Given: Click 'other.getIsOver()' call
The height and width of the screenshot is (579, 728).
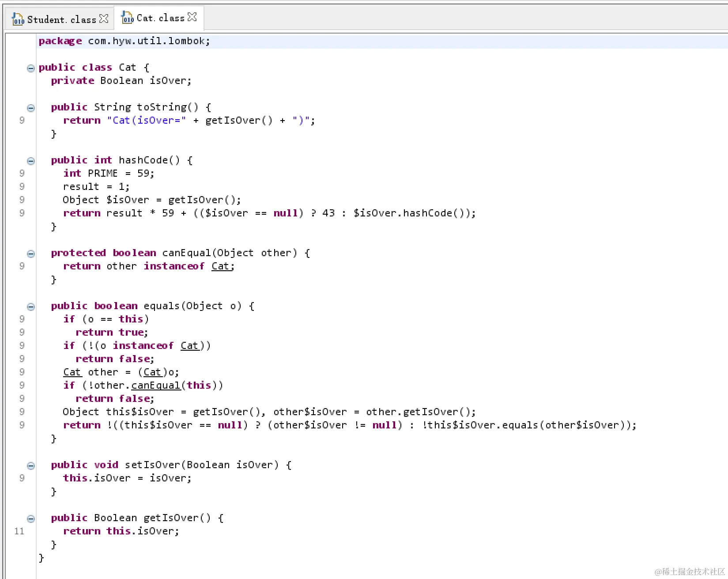Looking at the screenshot, I should 418,412.
